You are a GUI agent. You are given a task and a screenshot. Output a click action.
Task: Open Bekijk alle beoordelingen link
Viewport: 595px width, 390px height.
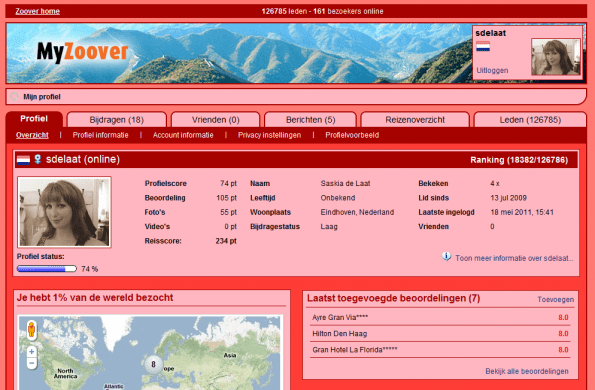(527, 371)
